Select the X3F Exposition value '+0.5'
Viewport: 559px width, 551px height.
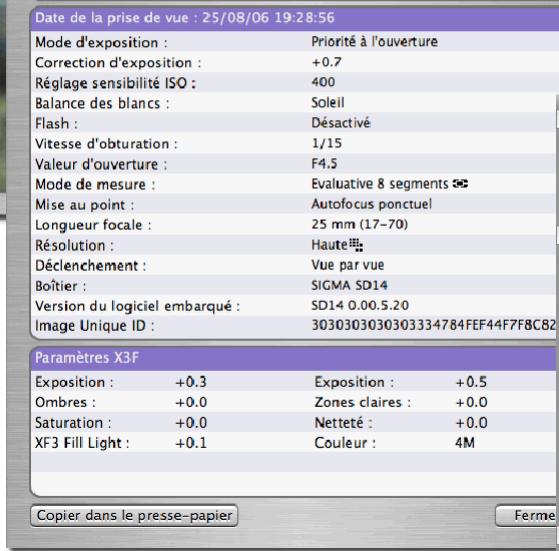coord(471,382)
